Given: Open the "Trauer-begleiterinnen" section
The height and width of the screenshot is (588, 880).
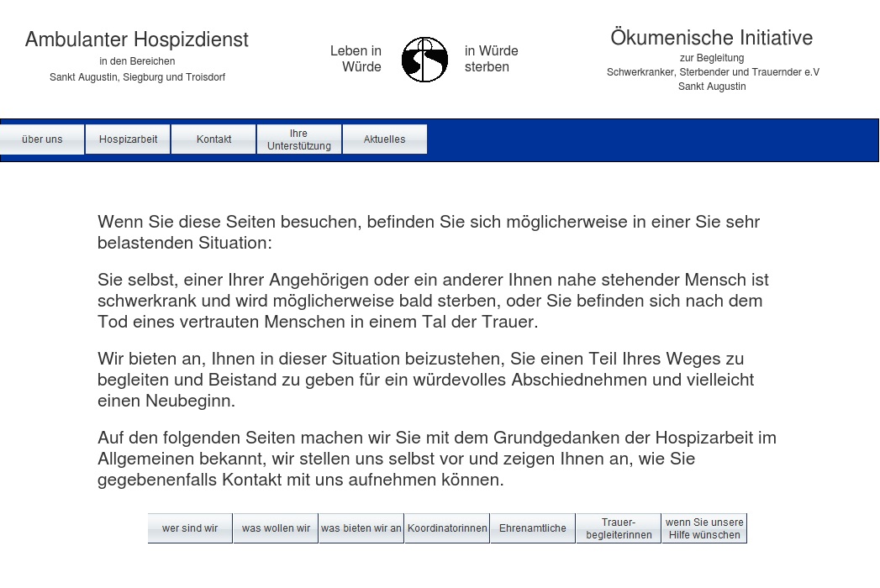Looking at the screenshot, I should [618, 528].
